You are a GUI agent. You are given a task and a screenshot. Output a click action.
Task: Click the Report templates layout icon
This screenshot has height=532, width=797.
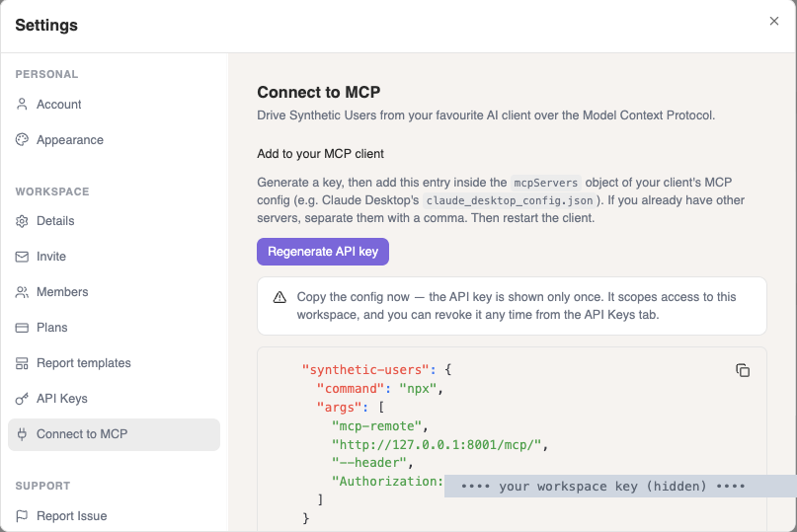point(22,363)
